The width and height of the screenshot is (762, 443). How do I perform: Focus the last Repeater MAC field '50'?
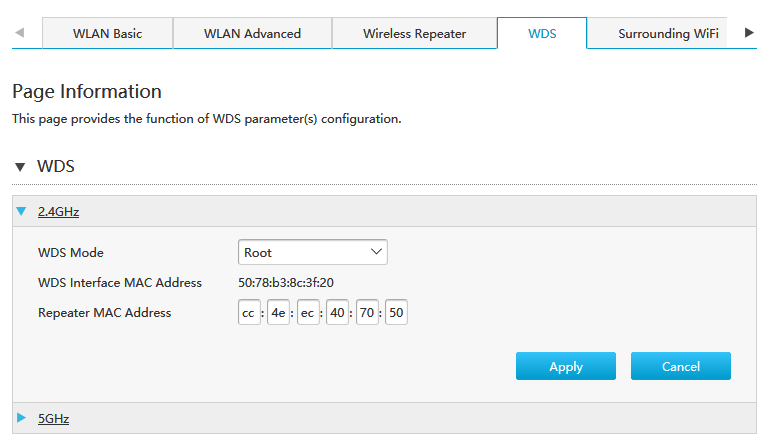396,312
